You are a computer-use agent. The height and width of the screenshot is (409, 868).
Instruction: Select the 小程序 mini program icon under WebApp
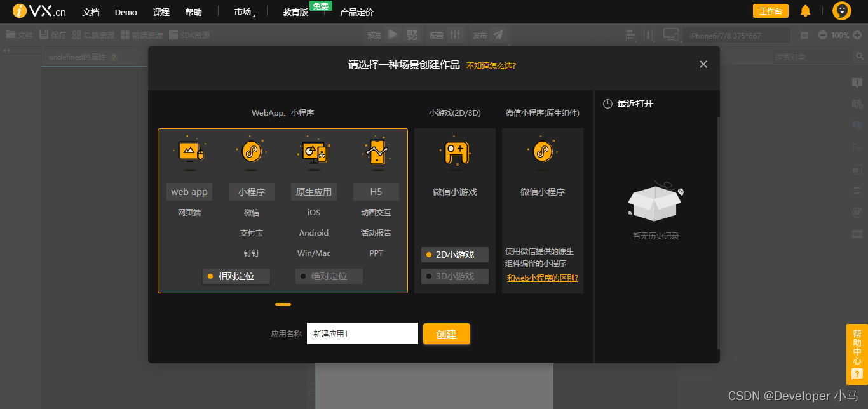251,152
